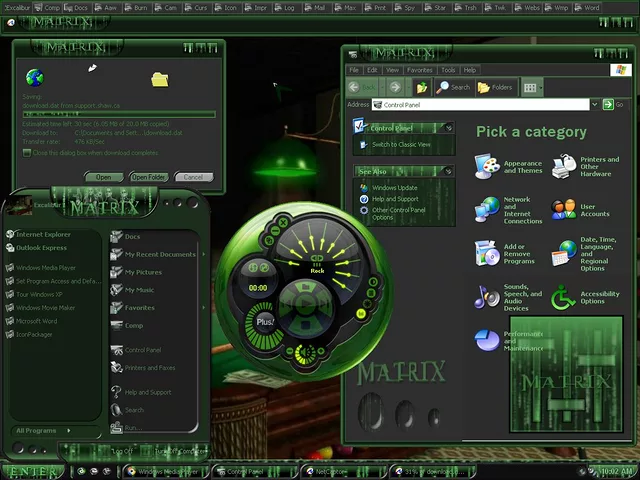Click the Plus! button on media player
The height and width of the screenshot is (480, 640).
tap(264, 322)
